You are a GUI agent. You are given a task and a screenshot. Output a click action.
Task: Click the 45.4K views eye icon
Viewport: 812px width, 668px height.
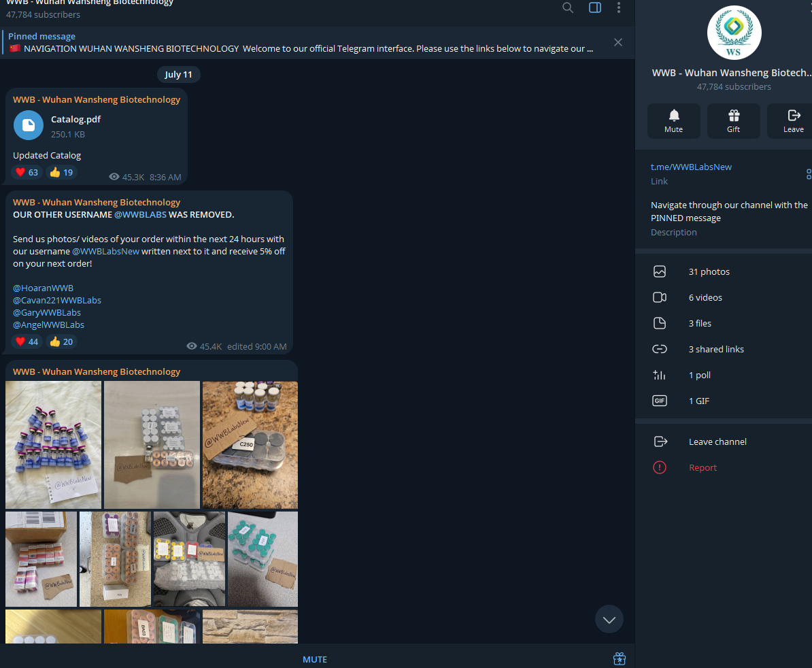[192, 346]
